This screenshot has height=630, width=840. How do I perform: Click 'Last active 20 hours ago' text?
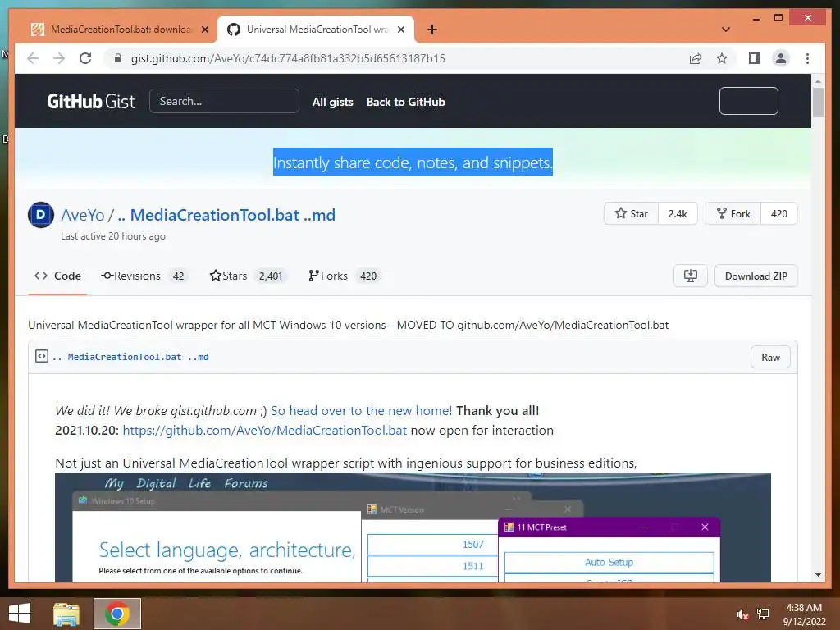113,236
